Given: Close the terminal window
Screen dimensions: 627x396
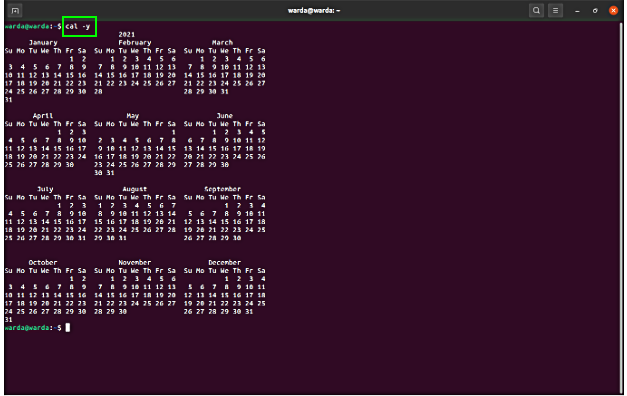Looking at the screenshot, I should point(613,10).
